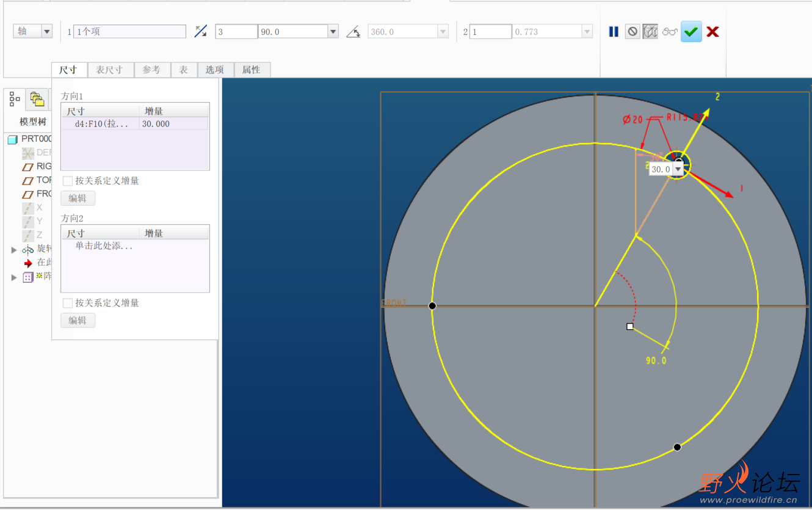Select the revolve feature icon in tree
Image resolution: width=812 pixels, height=510 pixels.
click(x=28, y=249)
